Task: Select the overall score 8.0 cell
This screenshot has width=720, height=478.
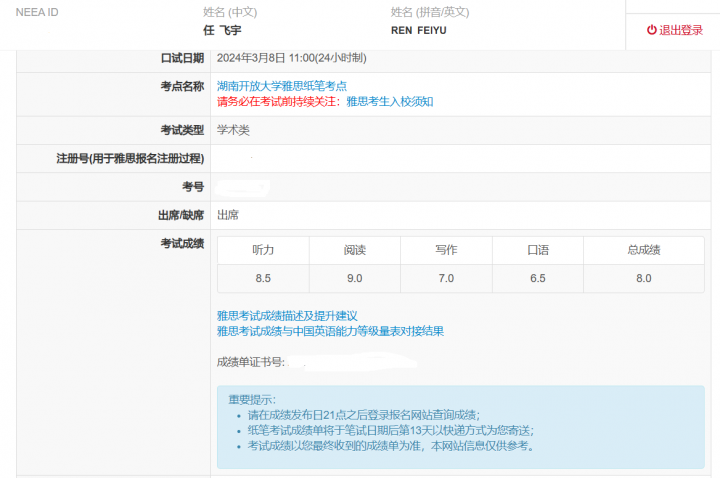Action: [644, 278]
